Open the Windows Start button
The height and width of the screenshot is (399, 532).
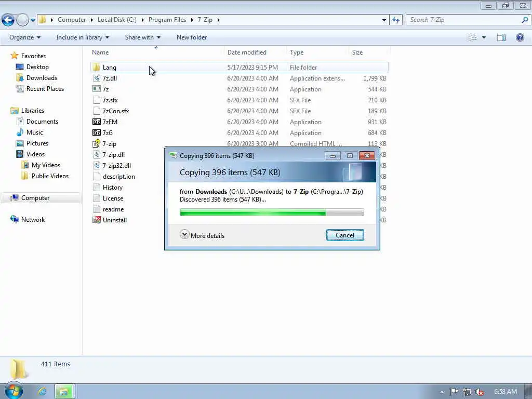coord(14,391)
